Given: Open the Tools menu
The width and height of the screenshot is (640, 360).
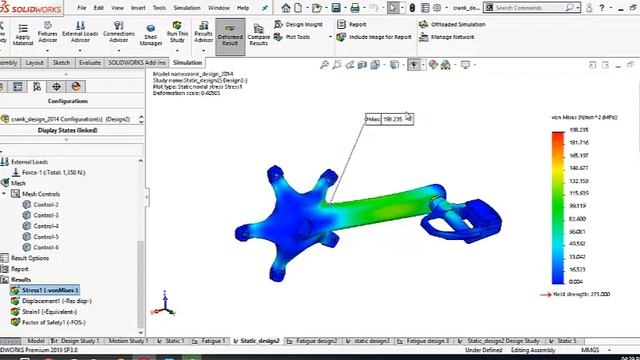Looking at the screenshot, I should coord(159,8).
